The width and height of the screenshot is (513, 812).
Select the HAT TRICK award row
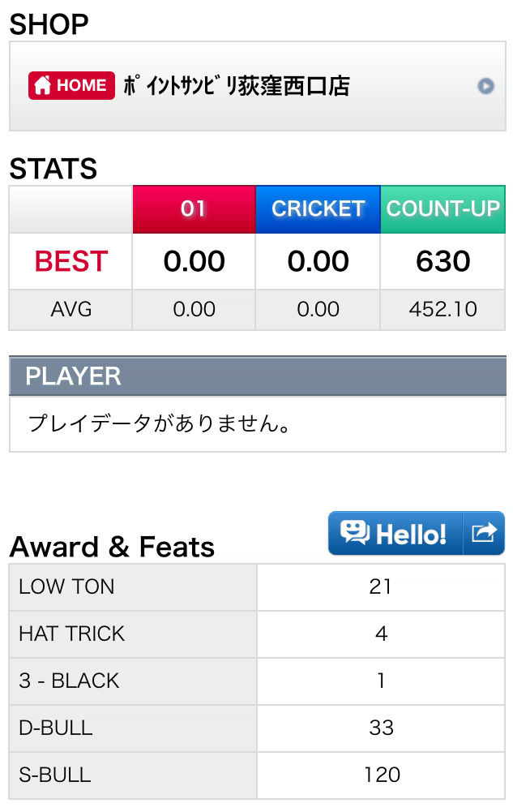[257, 634]
